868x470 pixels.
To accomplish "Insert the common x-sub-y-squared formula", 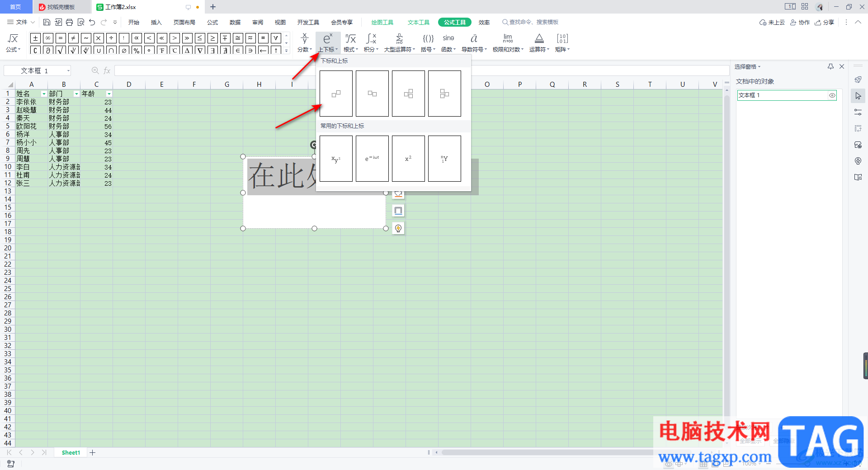I will pos(336,159).
